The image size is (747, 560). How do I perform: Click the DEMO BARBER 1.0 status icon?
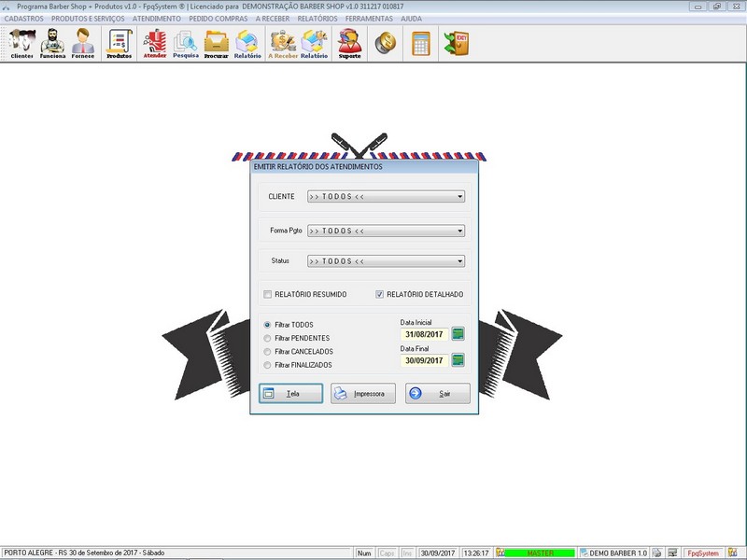click(x=585, y=553)
